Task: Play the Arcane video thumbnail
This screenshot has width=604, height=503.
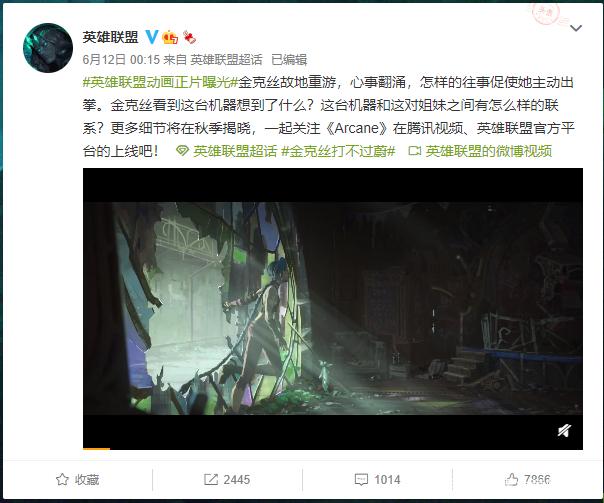Action: (x=333, y=309)
